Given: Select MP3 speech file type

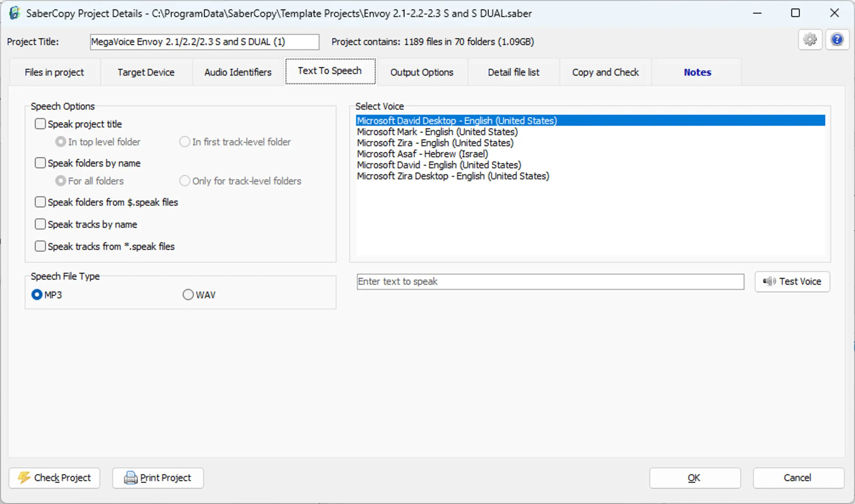Looking at the screenshot, I should (x=37, y=295).
